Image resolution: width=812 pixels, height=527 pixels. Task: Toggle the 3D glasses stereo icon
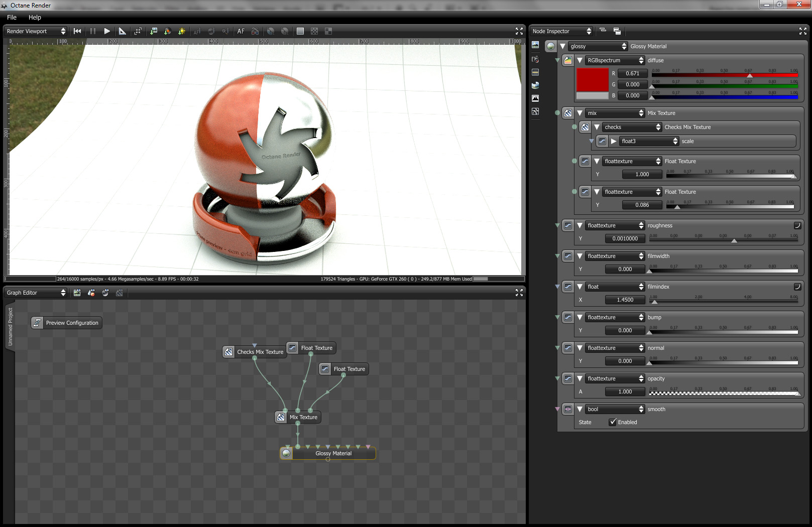point(255,31)
